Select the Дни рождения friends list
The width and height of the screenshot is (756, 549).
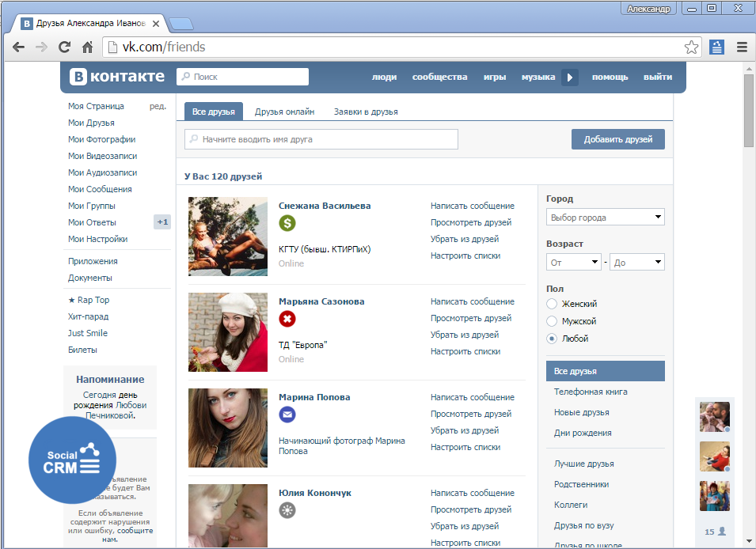click(583, 433)
